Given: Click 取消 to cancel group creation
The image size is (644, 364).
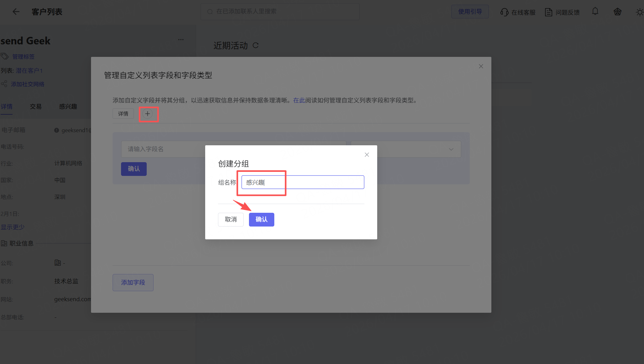Looking at the screenshot, I should click(x=231, y=220).
